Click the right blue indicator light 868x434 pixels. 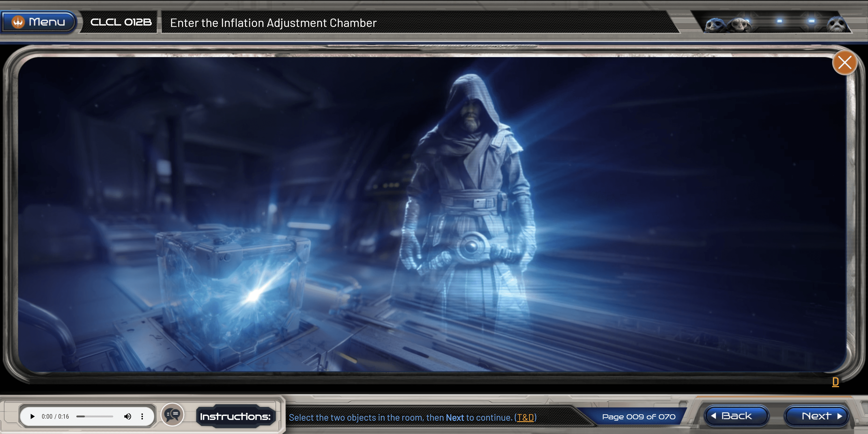tap(811, 21)
